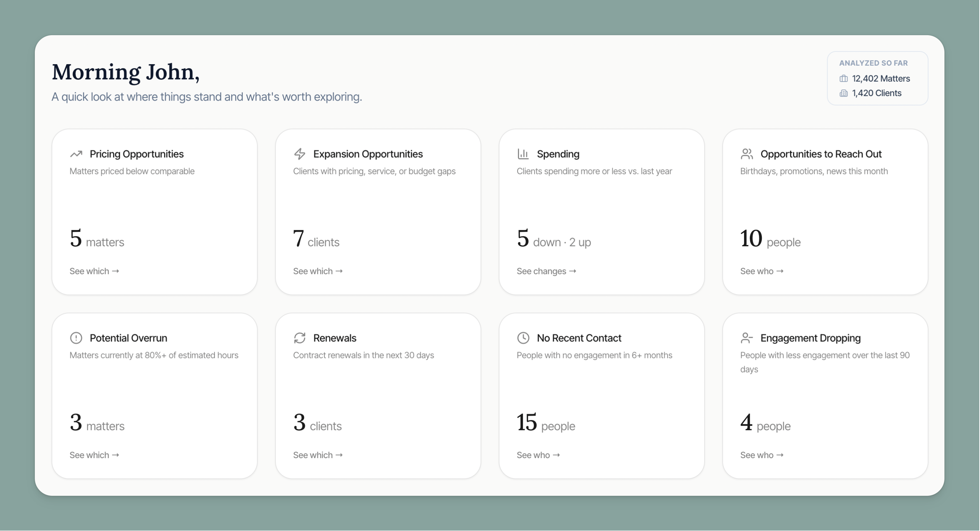Click the building icon next to 1,420 Clients
The width and height of the screenshot is (980, 531).
[844, 93]
